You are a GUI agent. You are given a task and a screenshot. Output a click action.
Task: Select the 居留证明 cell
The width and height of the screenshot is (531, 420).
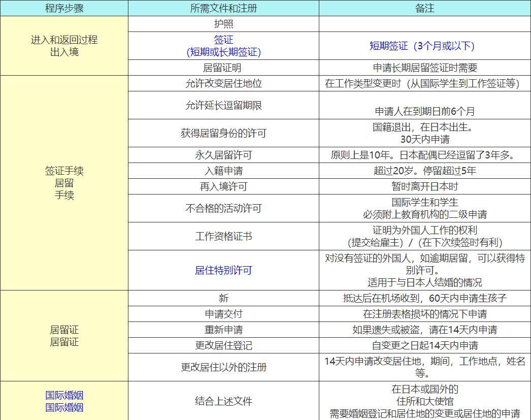pos(223,68)
